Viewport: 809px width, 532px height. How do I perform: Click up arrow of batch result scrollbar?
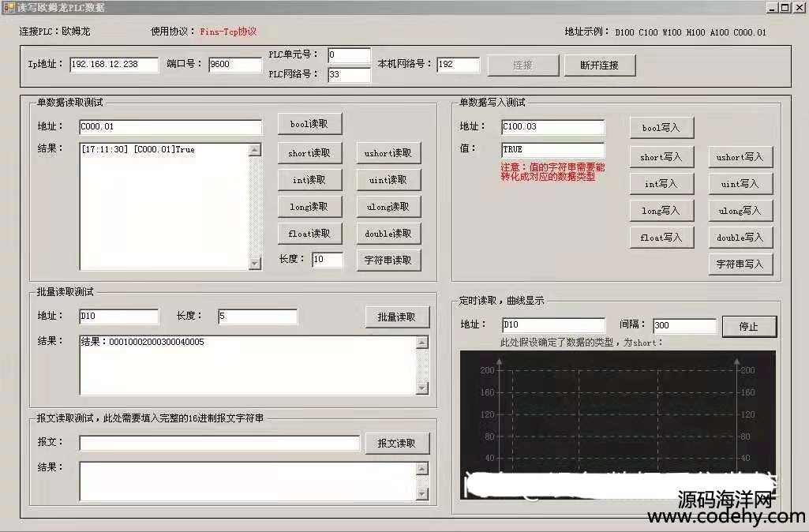[x=422, y=343]
